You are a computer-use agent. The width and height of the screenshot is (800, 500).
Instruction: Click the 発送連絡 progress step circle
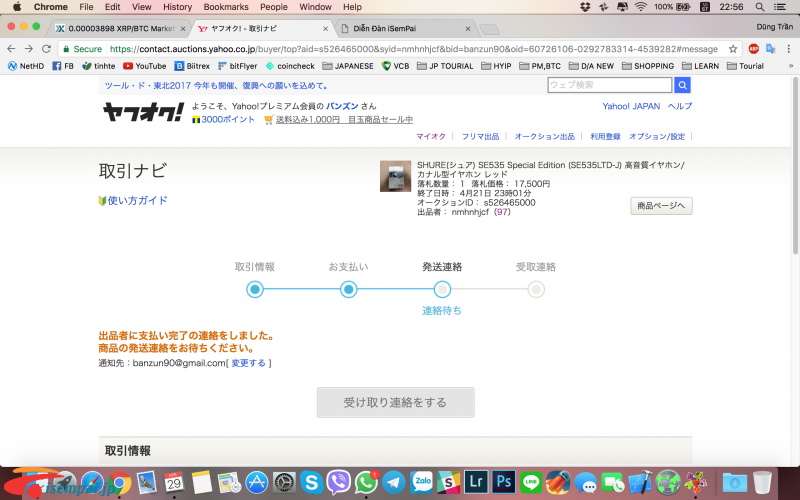[442, 289]
